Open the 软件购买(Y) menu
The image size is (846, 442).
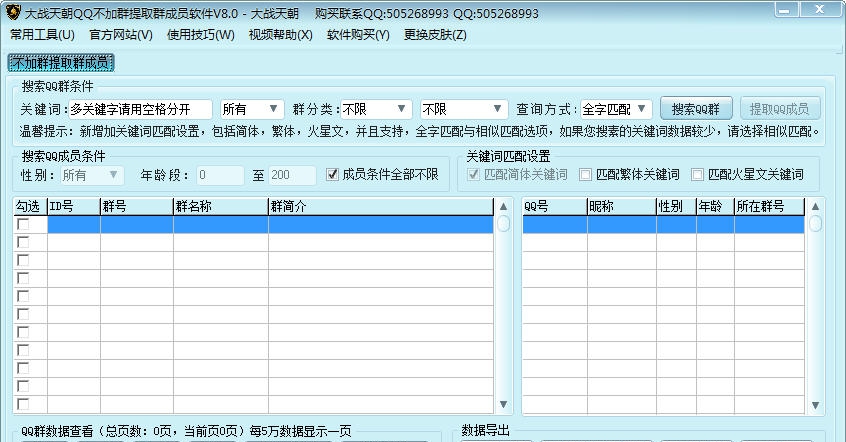(358, 35)
